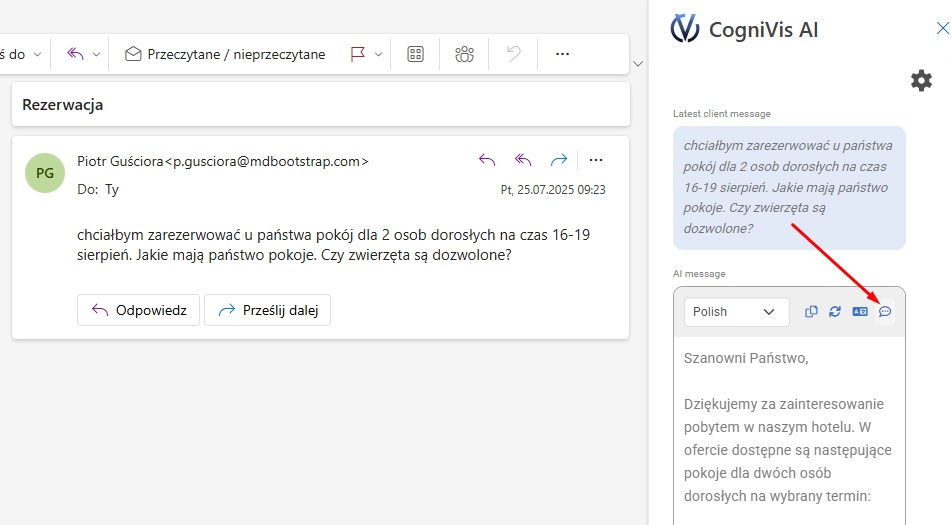This screenshot has height=525, width=952.
Task: Click the translate icon in AI message toolbar
Action: (859, 312)
